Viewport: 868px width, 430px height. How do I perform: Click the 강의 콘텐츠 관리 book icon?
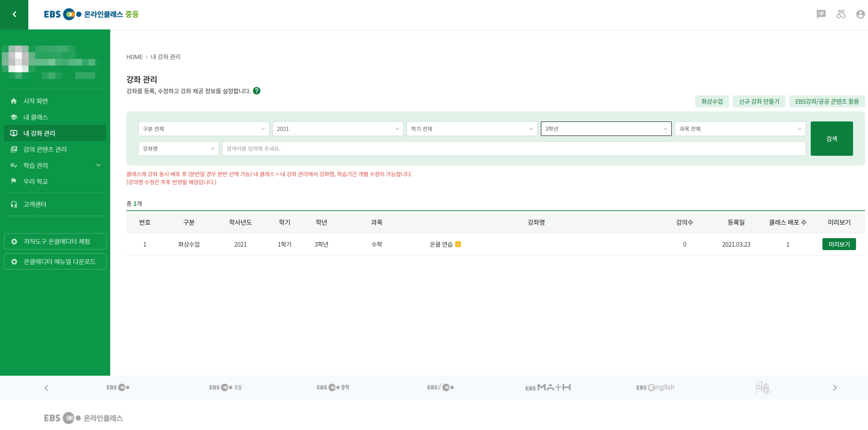(14, 149)
